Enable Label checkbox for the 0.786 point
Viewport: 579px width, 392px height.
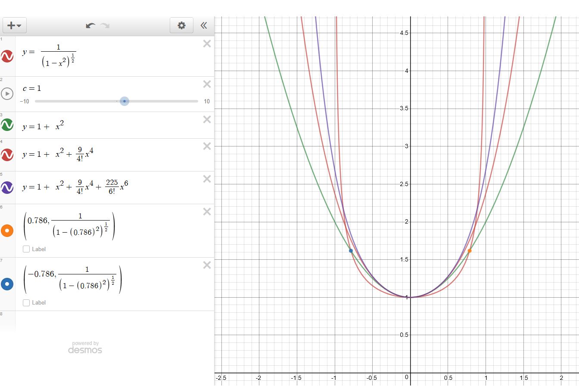pos(26,249)
